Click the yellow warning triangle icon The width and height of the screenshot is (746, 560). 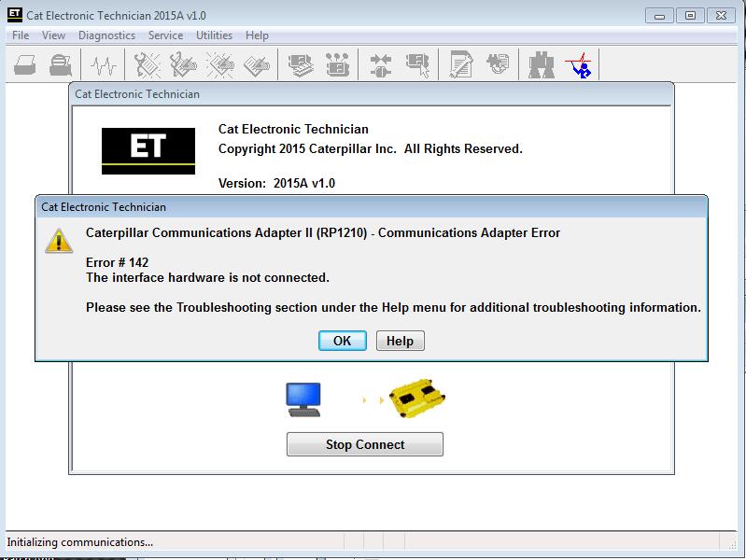59,241
